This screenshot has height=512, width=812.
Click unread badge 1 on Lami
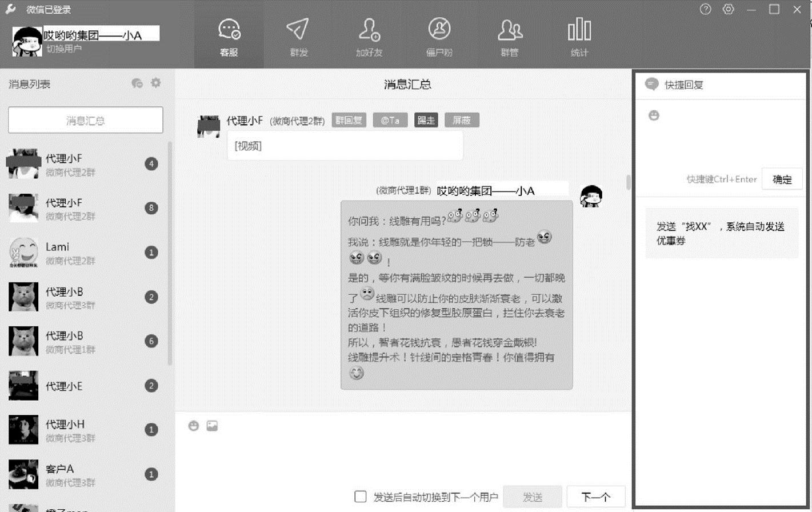tap(151, 253)
